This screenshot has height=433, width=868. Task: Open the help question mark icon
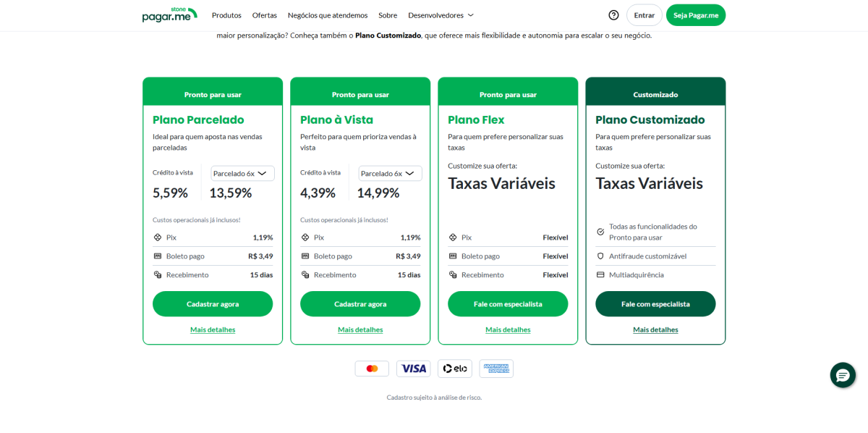coord(613,15)
